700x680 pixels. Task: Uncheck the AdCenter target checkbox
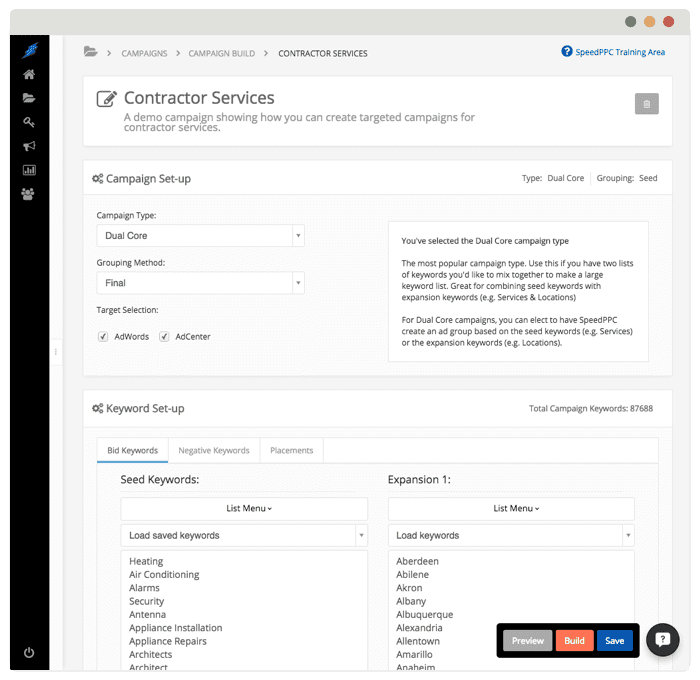tap(164, 337)
